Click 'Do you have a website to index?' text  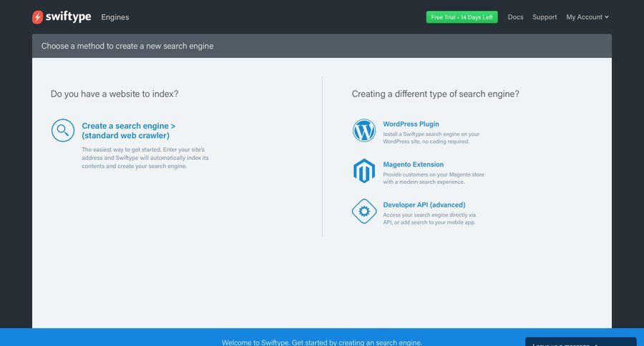[x=114, y=94]
